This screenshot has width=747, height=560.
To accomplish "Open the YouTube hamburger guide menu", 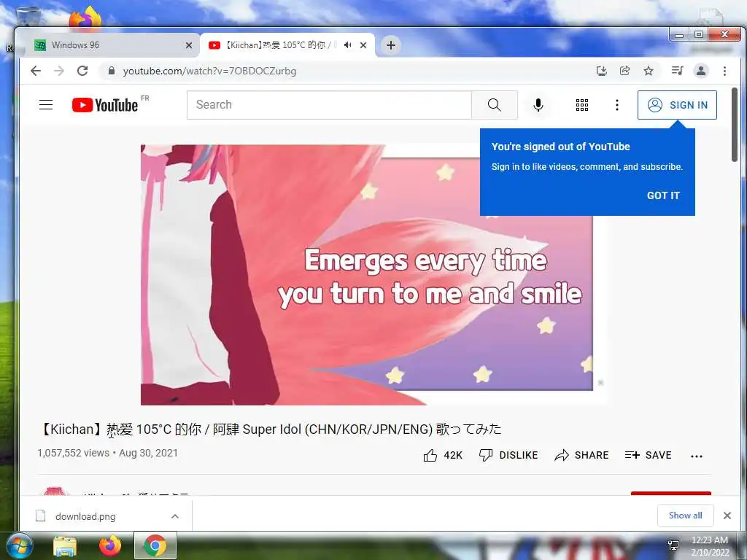I will coord(46,105).
